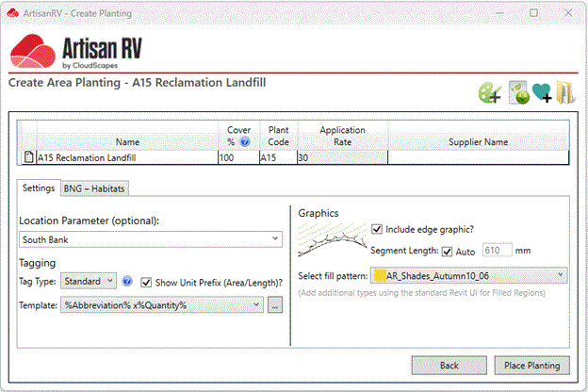This screenshot has height=392, width=588.
Task: Open the yellow folder icon
Action: coord(565,92)
